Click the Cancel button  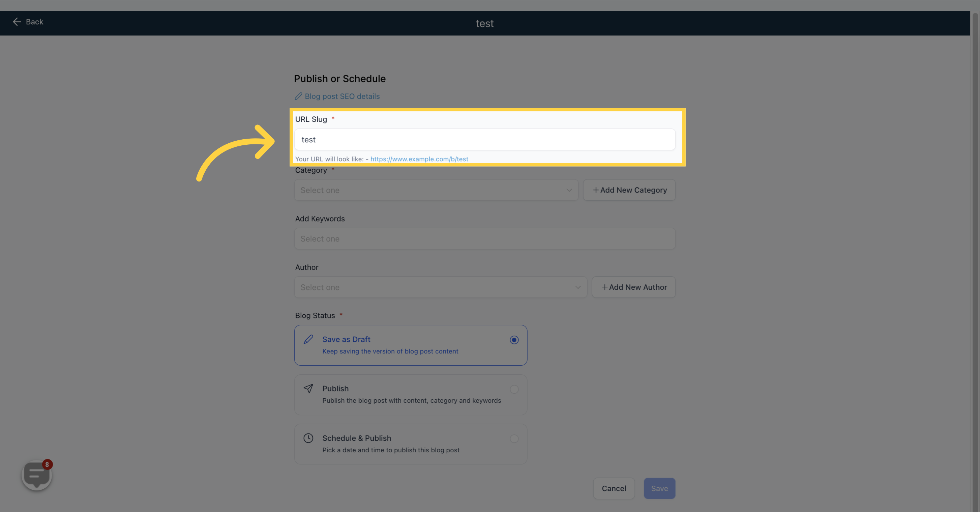[614, 488]
